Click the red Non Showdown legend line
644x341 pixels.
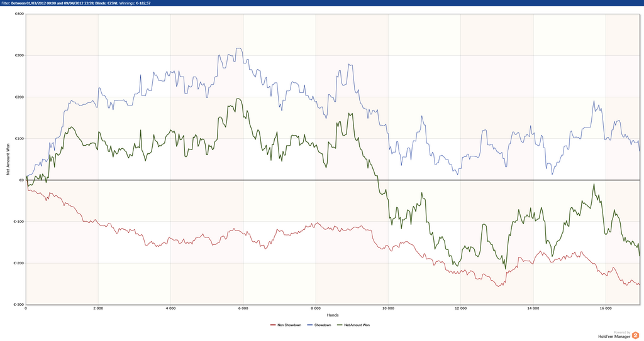click(x=273, y=325)
